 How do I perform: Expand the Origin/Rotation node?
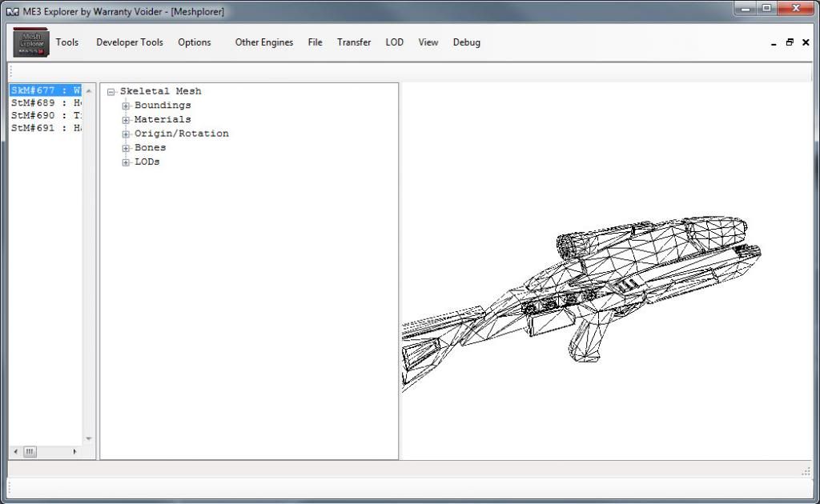(126, 134)
